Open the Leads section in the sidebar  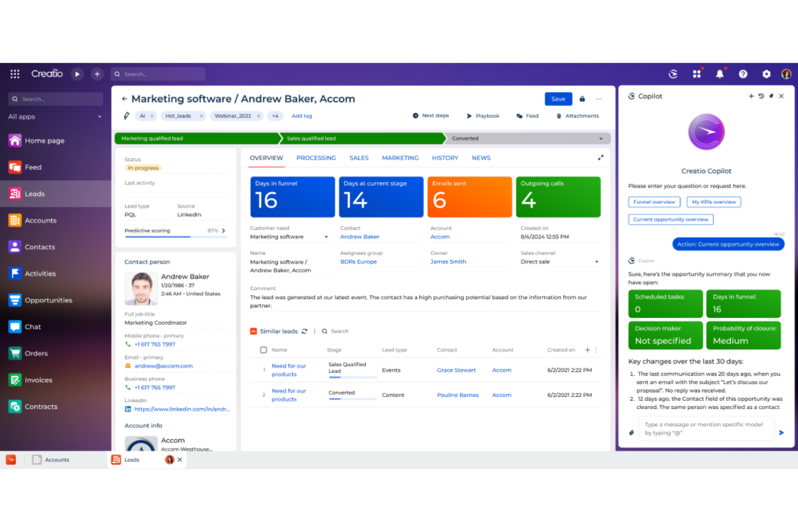tap(35, 194)
